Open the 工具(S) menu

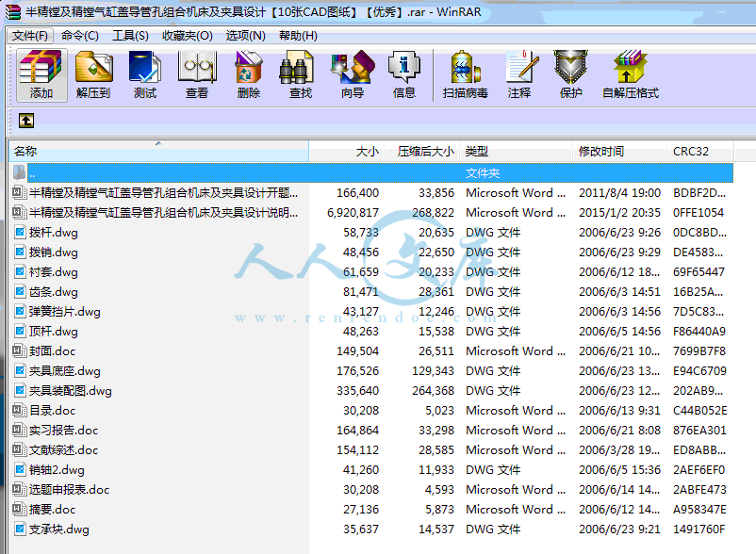[130, 36]
